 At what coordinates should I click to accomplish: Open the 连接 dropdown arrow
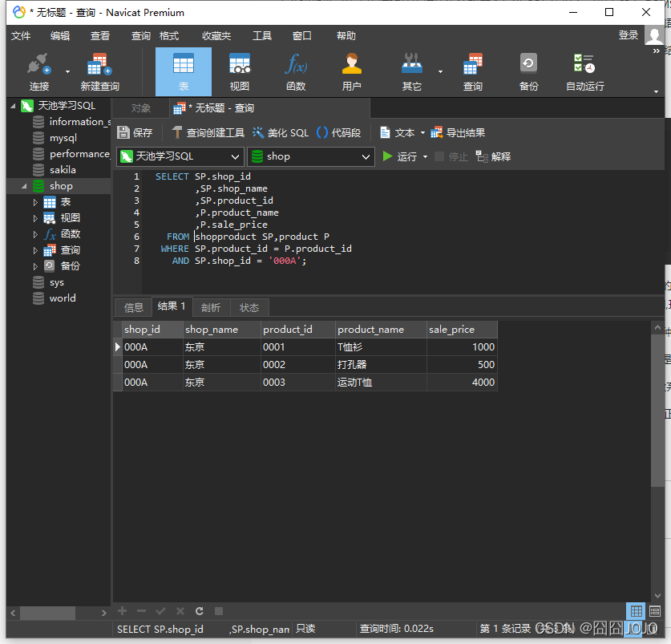[67, 71]
